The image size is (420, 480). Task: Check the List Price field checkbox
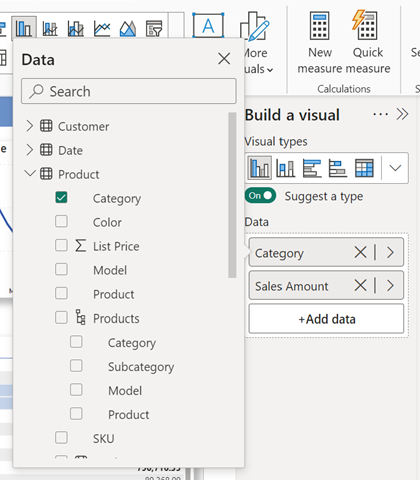point(61,245)
